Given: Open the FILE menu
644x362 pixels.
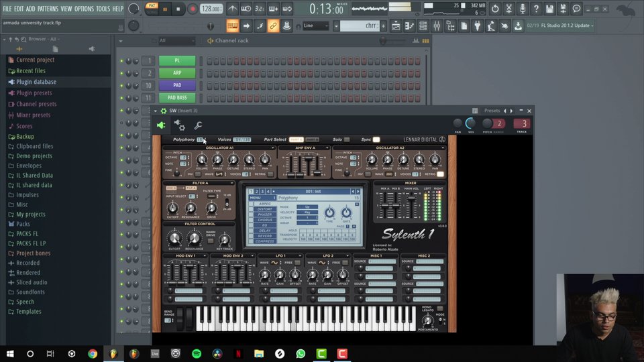Looking at the screenshot, I should (7, 9).
